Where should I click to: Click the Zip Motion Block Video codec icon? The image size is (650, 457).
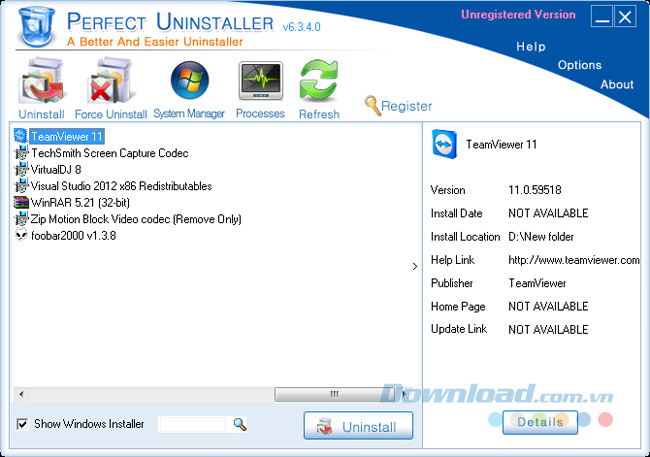21,219
